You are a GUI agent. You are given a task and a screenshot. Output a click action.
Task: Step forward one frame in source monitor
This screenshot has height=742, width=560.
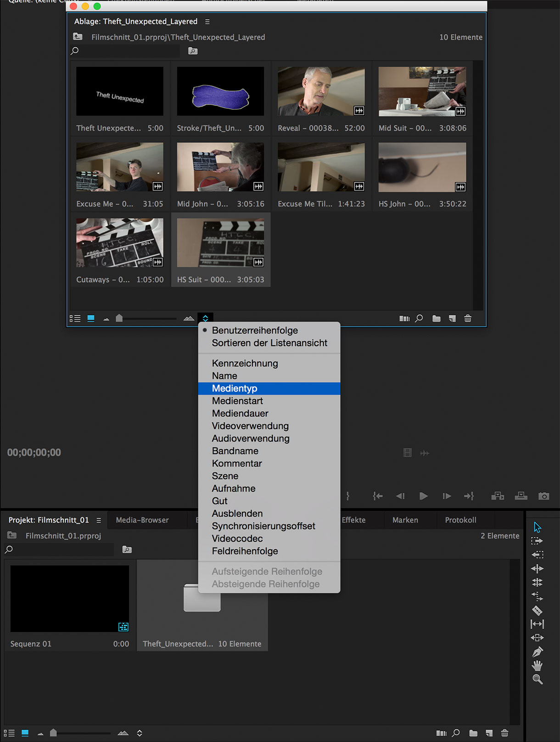pos(447,496)
